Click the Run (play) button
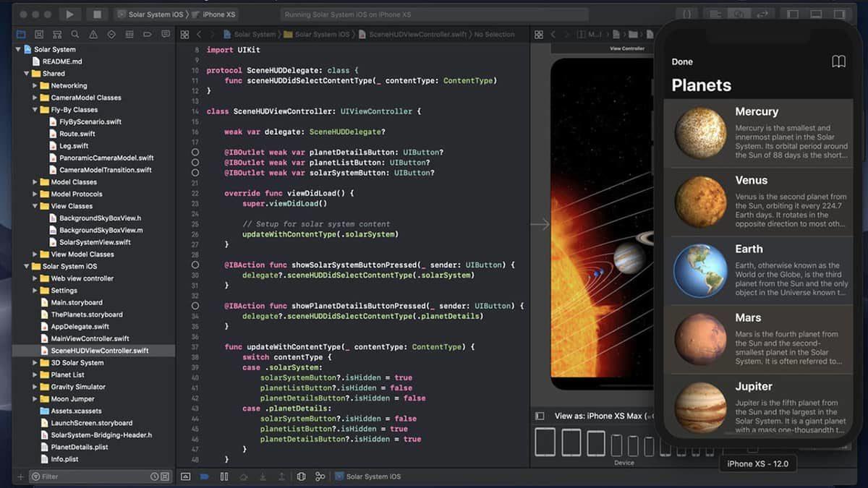 click(x=69, y=14)
